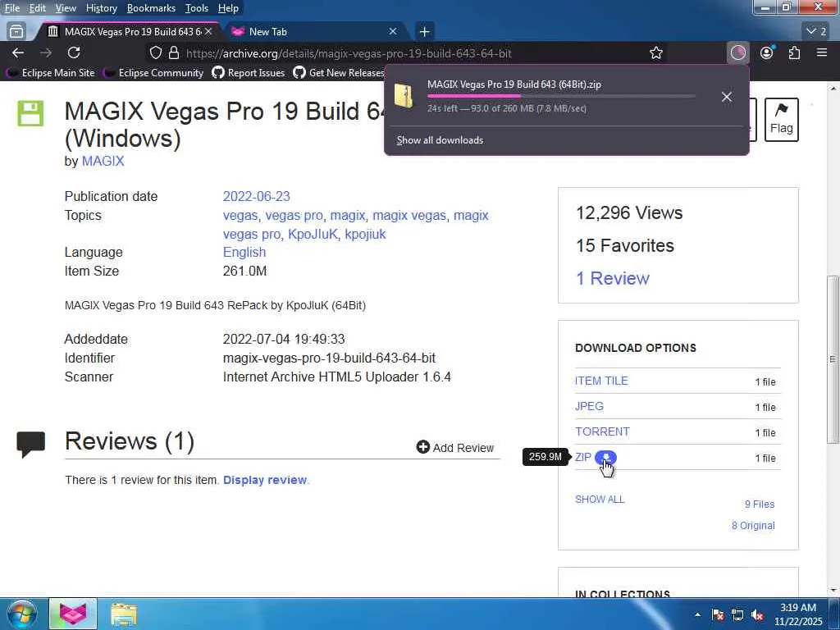Click the Action Center flag tray icon
This screenshot has width=840, height=630.
pyautogui.click(x=717, y=615)
